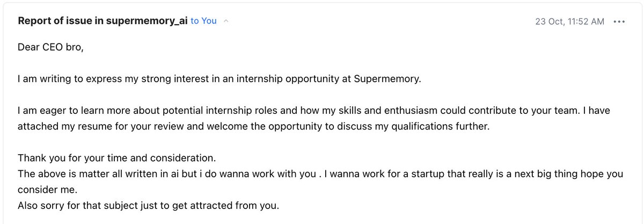Click the word 'You' in the recipient field
The width and height of the screenshot is (644, 224).
[209, 21]
